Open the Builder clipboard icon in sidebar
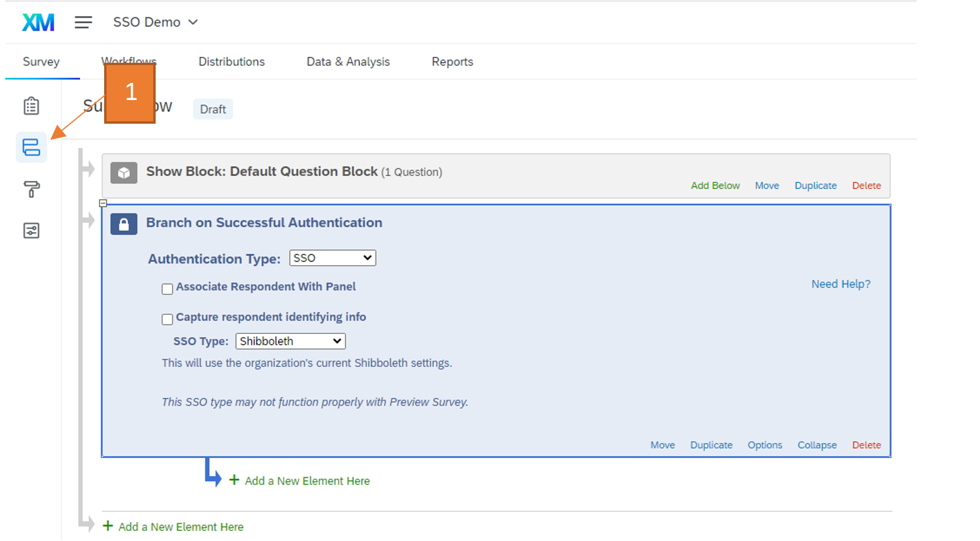This screenshot has width=980, height=541. click(x=31, y=106)
